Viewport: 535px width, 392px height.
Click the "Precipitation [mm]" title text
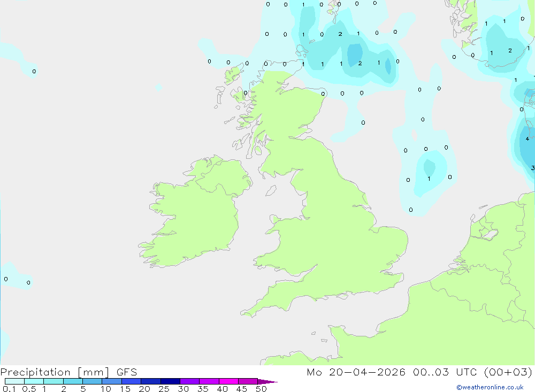click(x=55, y=372)
